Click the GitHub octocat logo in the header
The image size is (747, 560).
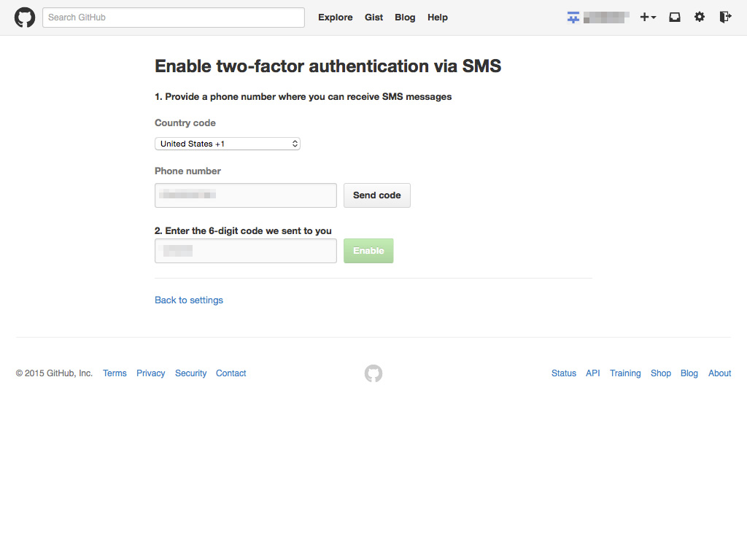[x=24, y=17]
